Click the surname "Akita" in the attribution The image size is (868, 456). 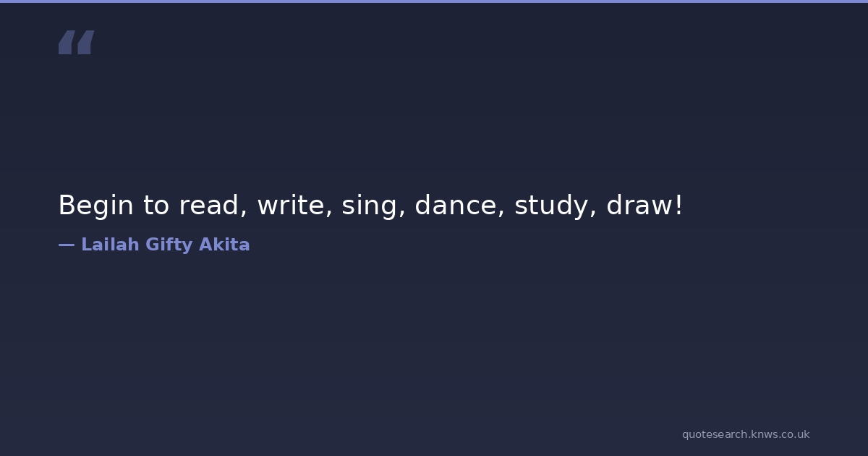click(224, 245)
